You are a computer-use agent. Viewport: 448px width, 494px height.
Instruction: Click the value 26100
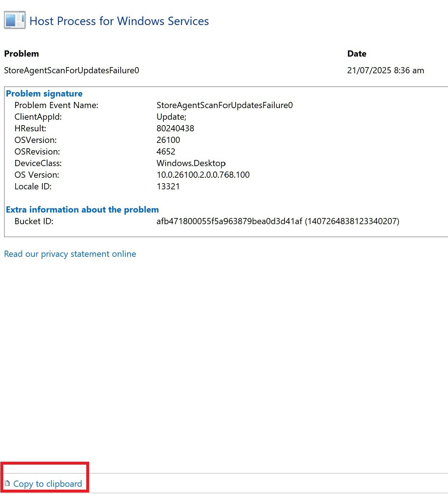168,140
